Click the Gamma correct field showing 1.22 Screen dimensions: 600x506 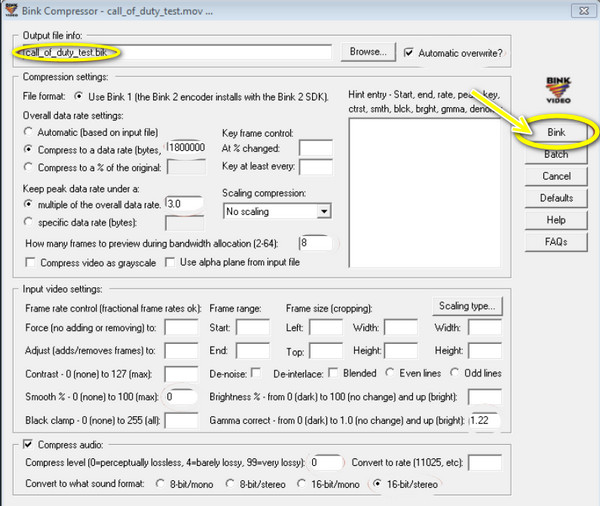(485, 420)
